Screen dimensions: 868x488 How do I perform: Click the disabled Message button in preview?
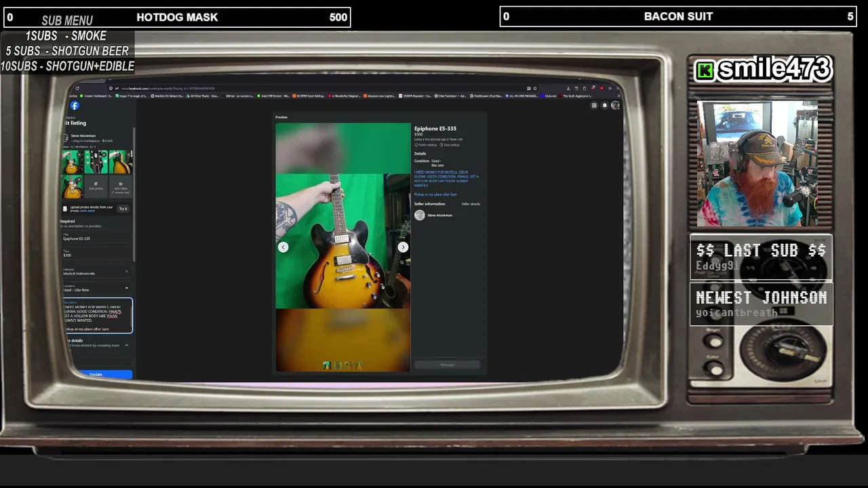click(447, 365)
